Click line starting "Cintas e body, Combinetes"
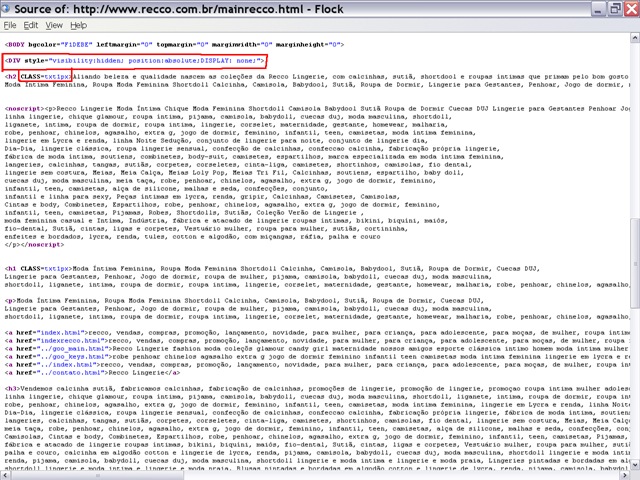 tap(222, 205)
